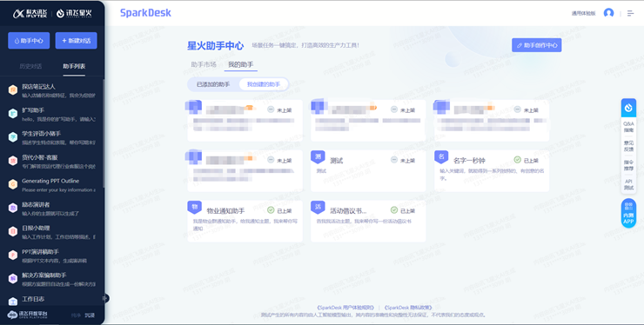The height and width of the screenshot is (325, 644).
Task: Select the 我的助手 tab
Action: pos(241,64)
